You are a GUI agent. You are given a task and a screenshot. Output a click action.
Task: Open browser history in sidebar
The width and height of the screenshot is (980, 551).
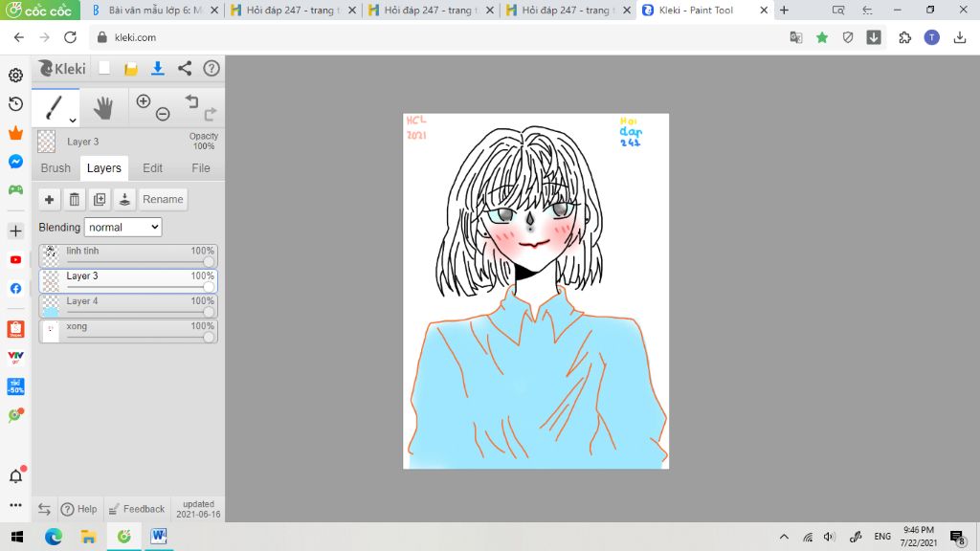[15, 103]
